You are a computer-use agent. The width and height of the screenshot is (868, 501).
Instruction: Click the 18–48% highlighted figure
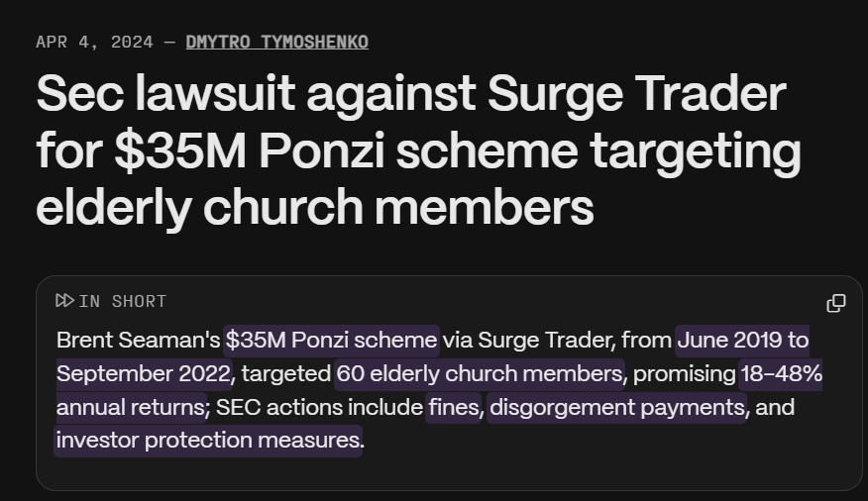[781, 374]
